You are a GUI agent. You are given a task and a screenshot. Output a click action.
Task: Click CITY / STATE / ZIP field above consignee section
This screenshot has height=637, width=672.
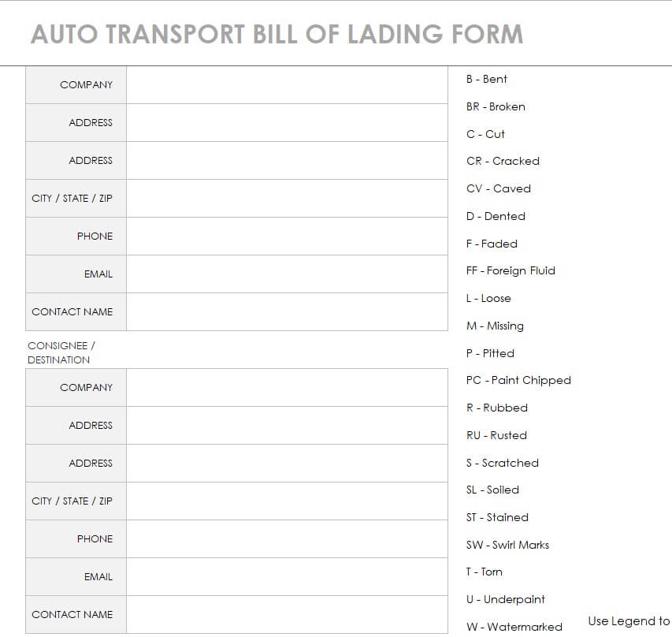coord(287,198)
